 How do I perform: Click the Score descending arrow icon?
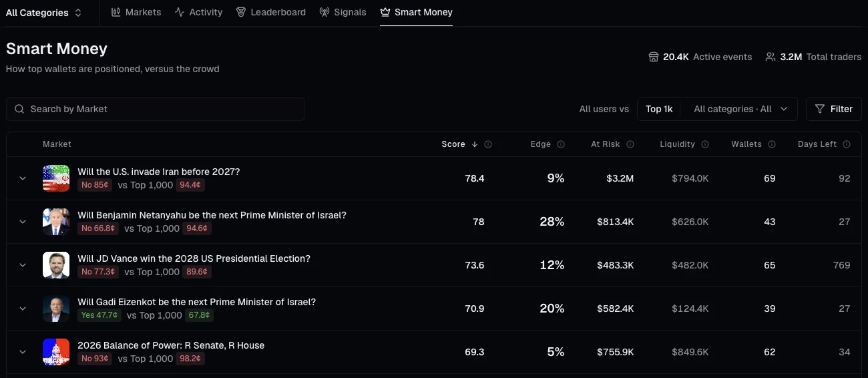coord(475,144)
